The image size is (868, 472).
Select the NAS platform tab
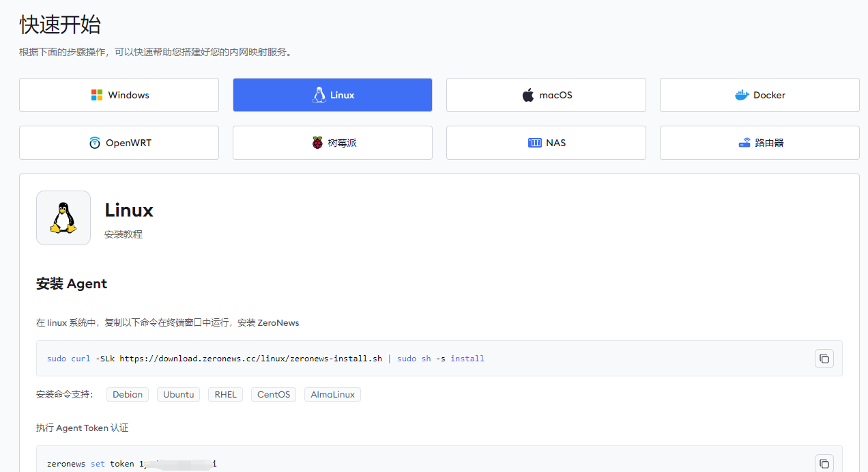click(546, 143)
